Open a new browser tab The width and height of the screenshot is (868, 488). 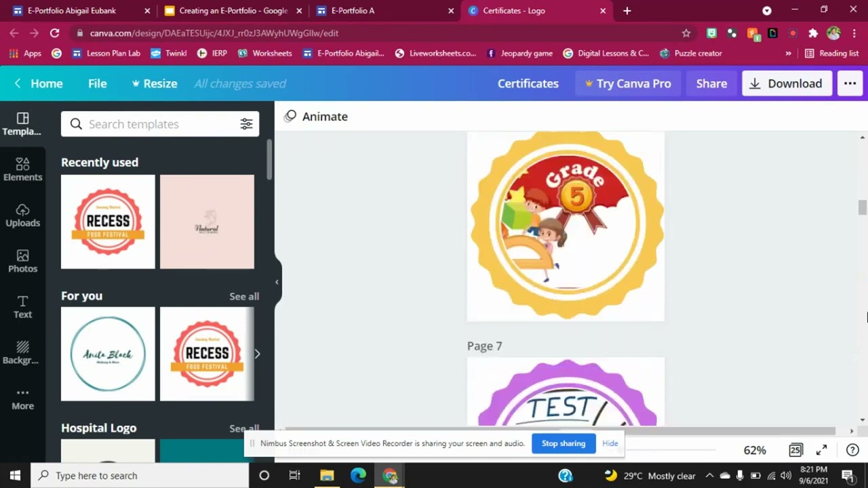click(627, 11)
